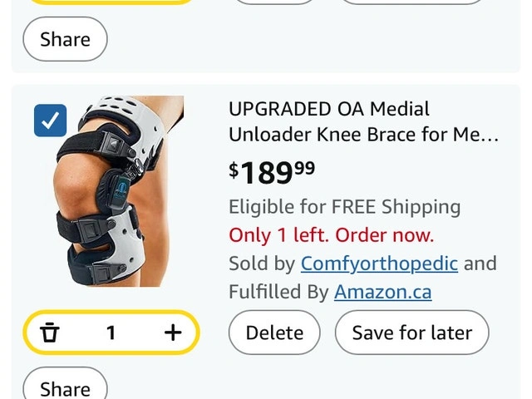Deselect the knee brace item checkbox
The width and height of the screenshot is (532, 399).
51,121
